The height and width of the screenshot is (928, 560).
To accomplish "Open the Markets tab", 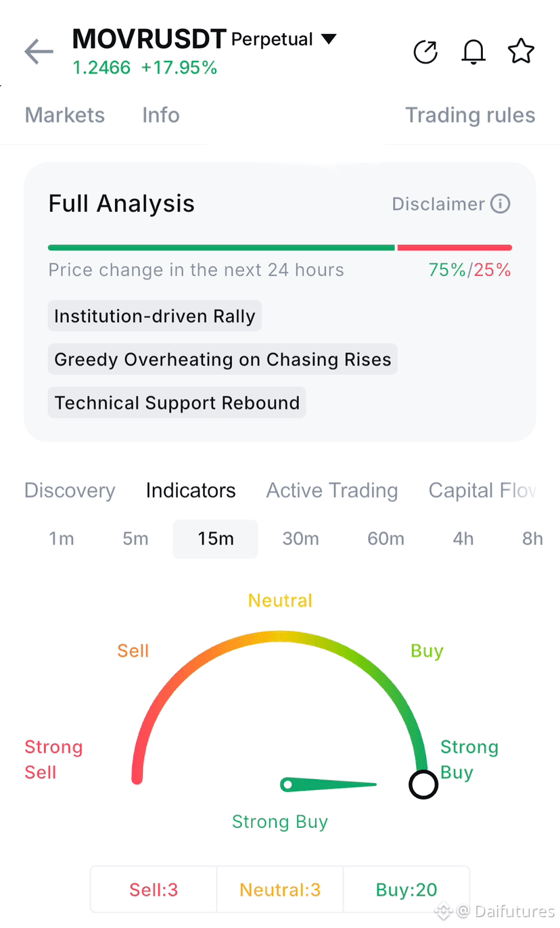I will coord(65,115).
